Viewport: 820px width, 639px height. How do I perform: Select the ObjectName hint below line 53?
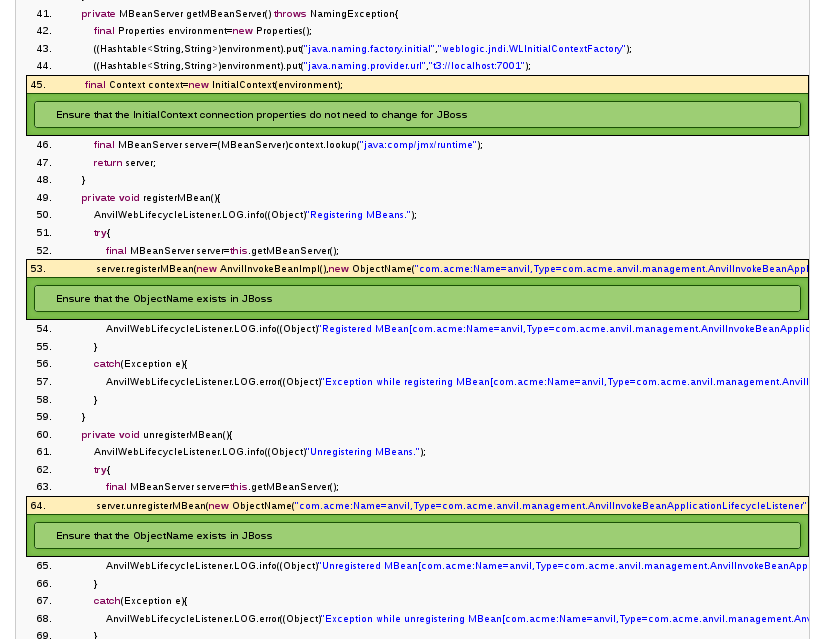tap(417, 298)
